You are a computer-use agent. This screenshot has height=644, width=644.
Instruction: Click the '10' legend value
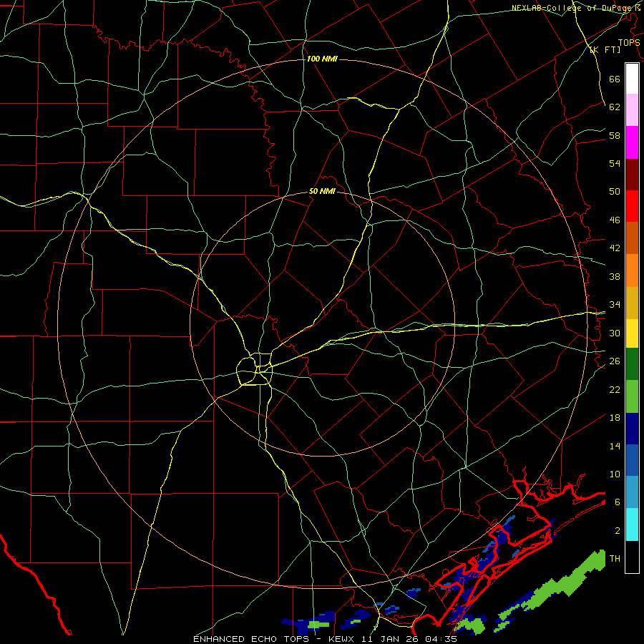tap(615, 474)
